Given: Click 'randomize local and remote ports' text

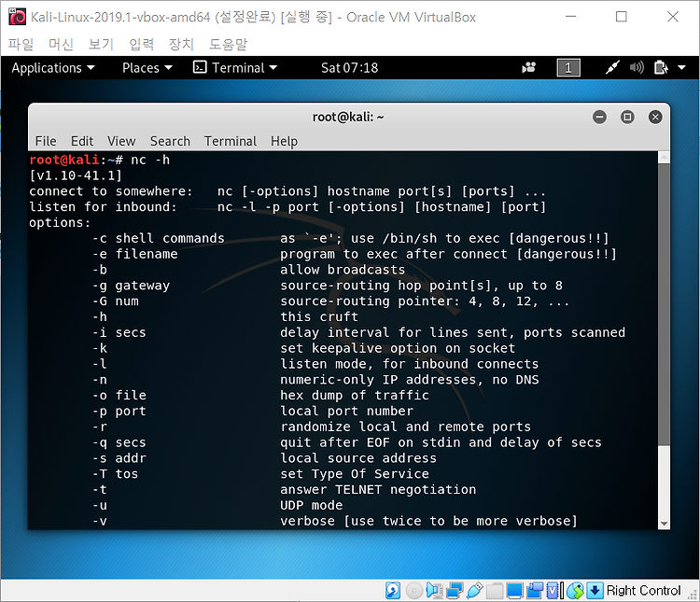Looking at the screenshot, I should click(x=406, y=427).
